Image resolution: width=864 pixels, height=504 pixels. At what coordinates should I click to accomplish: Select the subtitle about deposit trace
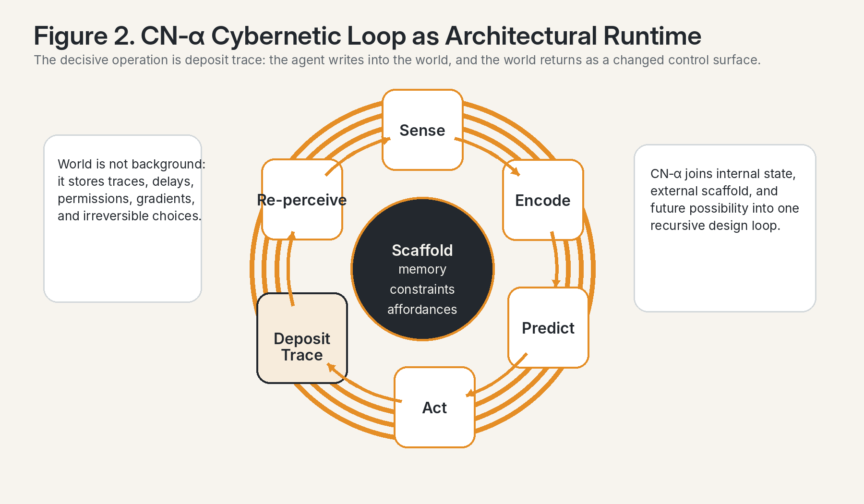(x=397, y=60)
